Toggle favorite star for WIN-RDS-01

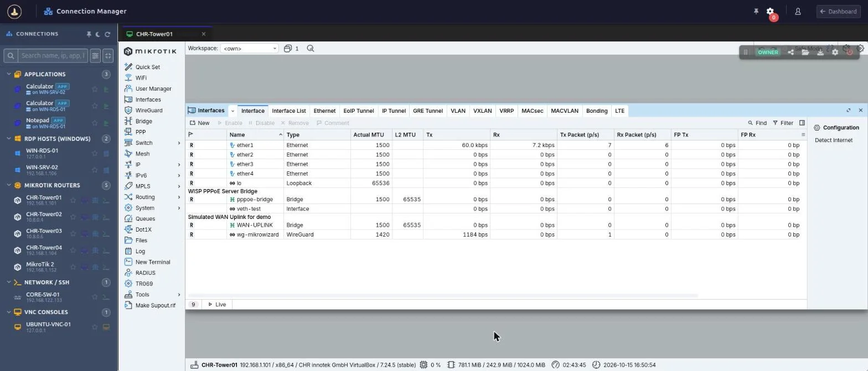point(95,153)
